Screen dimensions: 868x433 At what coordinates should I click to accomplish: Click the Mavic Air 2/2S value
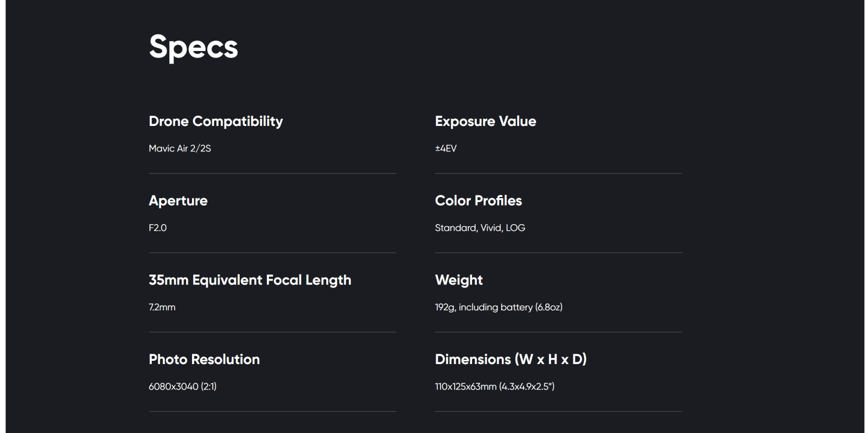(180, 148)
